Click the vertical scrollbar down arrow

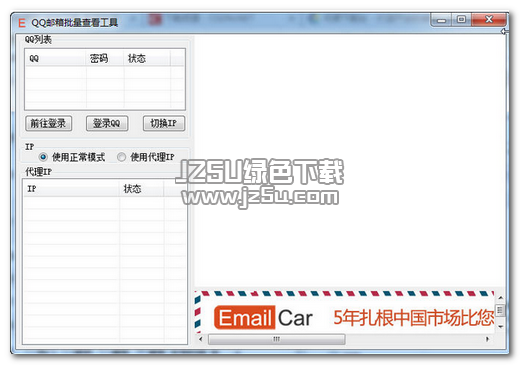pyautogui.click(x=500, y=327)
